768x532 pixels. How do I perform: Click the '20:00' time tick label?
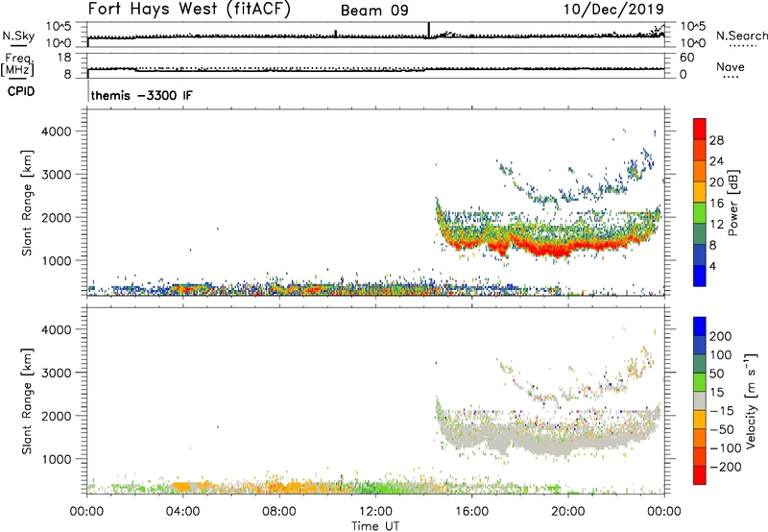567,512
